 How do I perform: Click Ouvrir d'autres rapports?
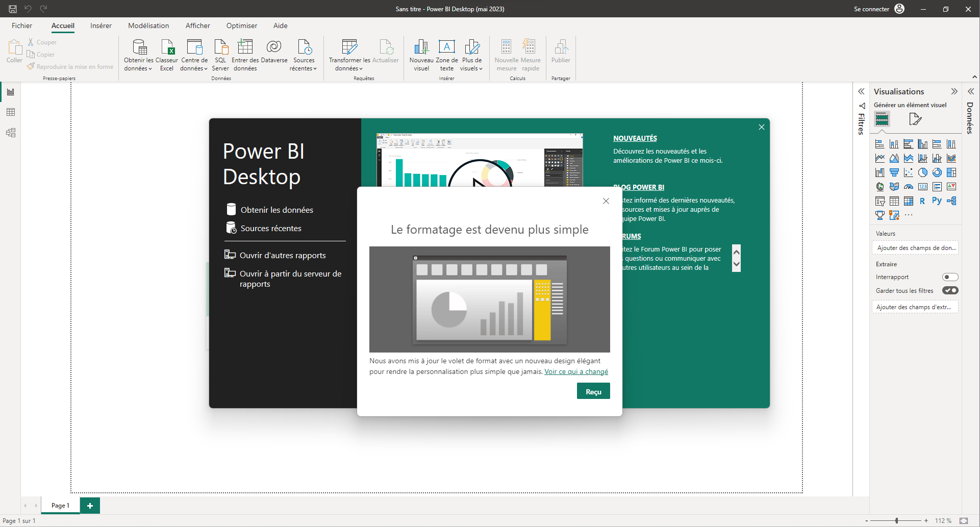tap(275, 255)
